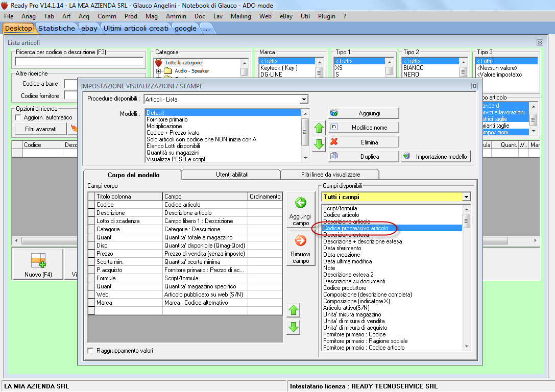Move model down with green arrow beside Modelli list
Viewport: 555px width, 392px height.
[319, 144]
